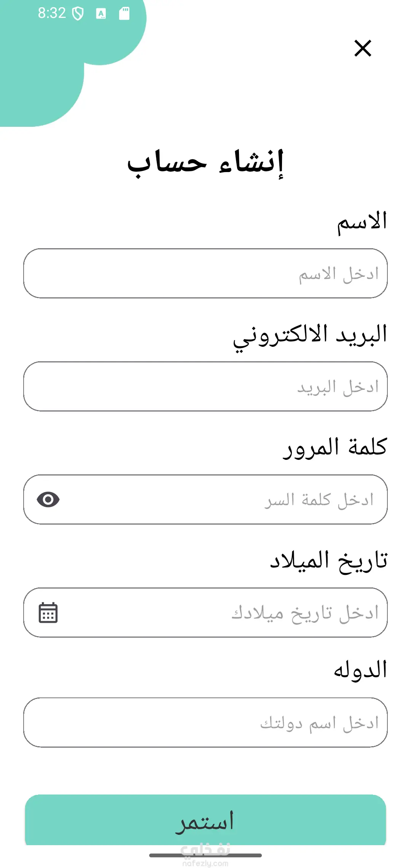Open the birth date calendar picker
The height and width of the screenshot is (868, 411).
point(48,613)
